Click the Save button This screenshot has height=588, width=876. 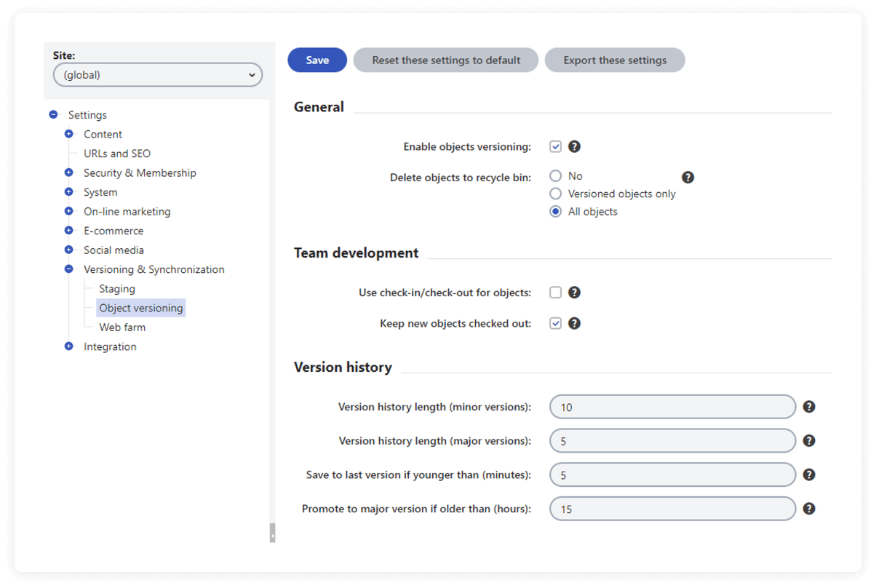point(317,60)
